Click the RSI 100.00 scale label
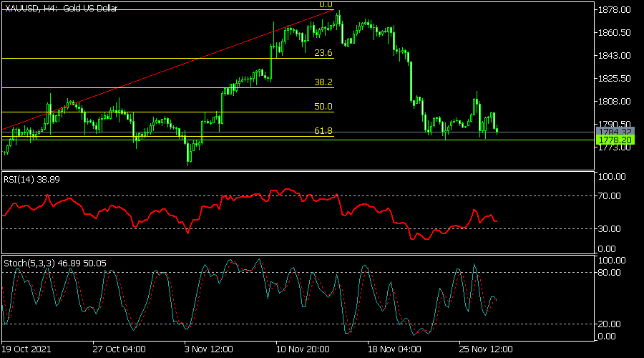 (x=612, y=177)
